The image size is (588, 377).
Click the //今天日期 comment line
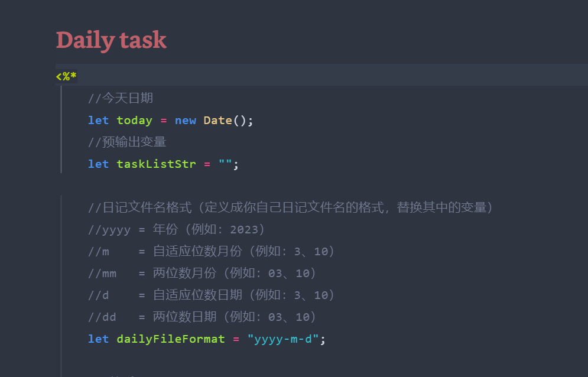(x=121, y=98)
